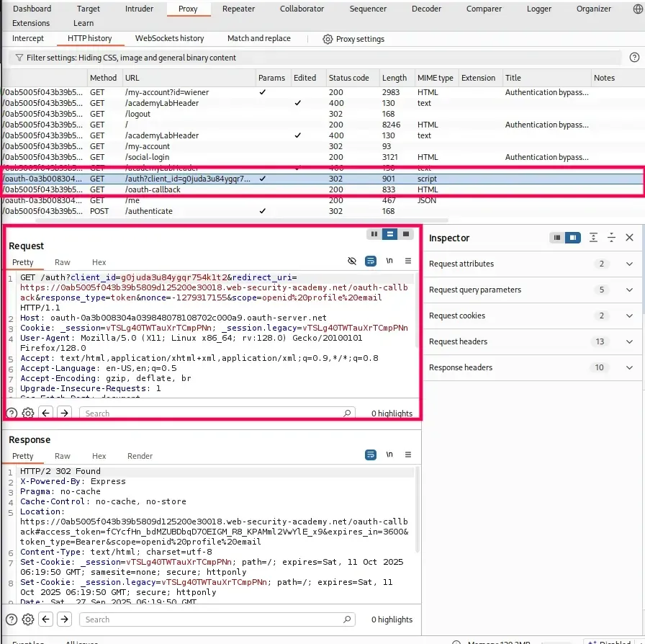Switch Response view to Raw
Viewport: 645px width, 644px height.
63,456
